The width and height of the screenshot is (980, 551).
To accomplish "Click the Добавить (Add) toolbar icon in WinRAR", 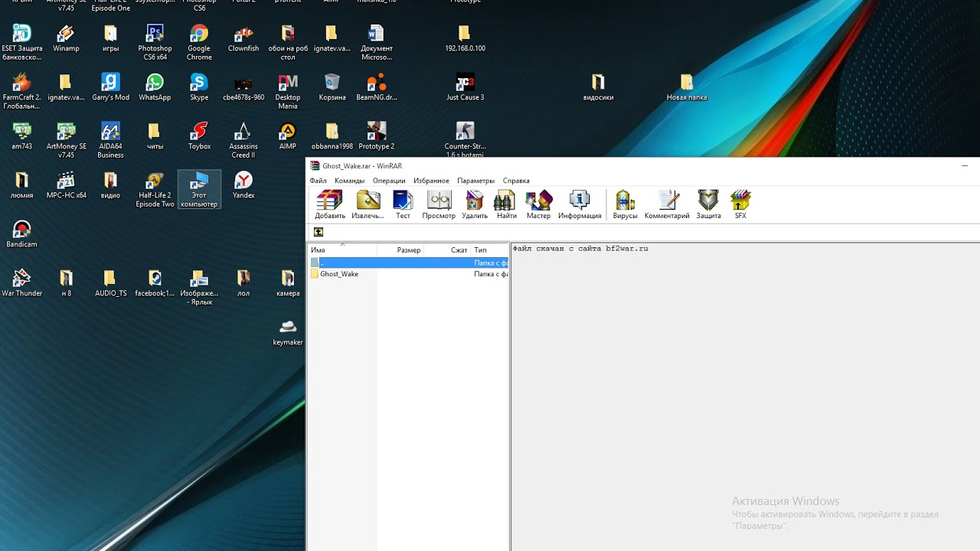I will [x=330, y=204].
